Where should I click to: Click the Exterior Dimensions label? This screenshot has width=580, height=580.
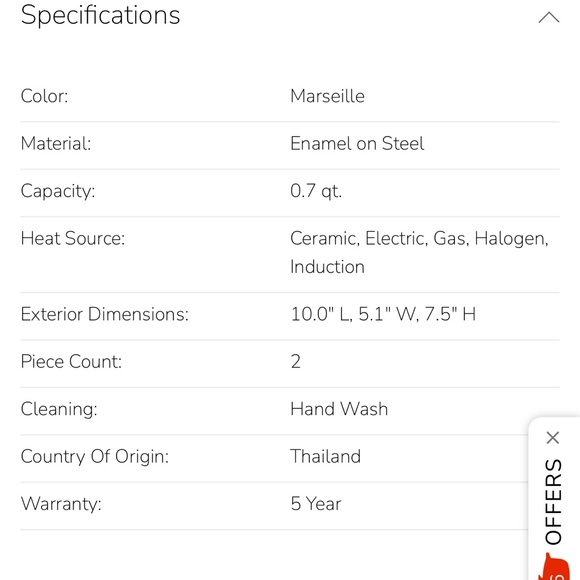(x=105, y=314)
